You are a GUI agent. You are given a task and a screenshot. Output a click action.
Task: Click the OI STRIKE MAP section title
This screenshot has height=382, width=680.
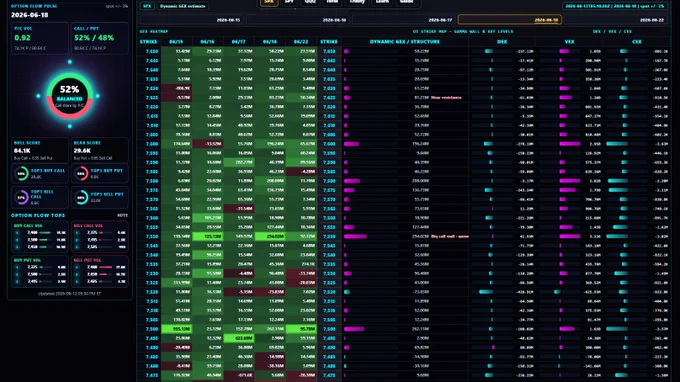(x=463, y=31)
